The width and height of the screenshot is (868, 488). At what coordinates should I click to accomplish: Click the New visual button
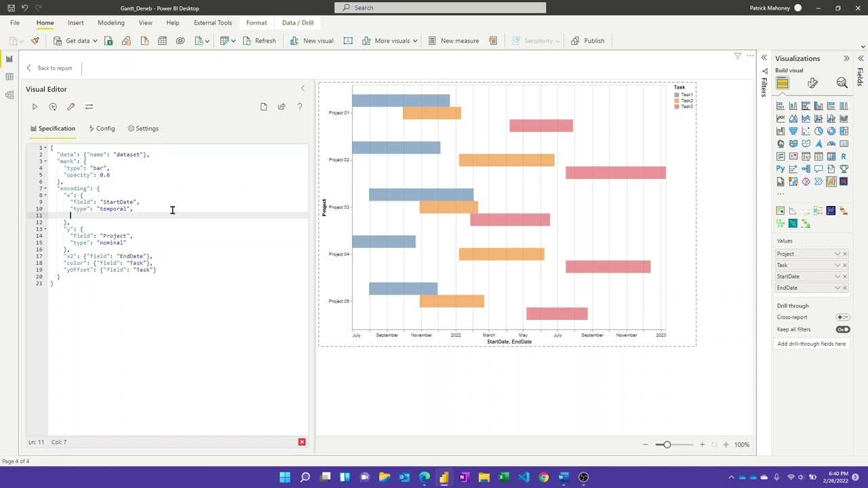tap(311, 41)
